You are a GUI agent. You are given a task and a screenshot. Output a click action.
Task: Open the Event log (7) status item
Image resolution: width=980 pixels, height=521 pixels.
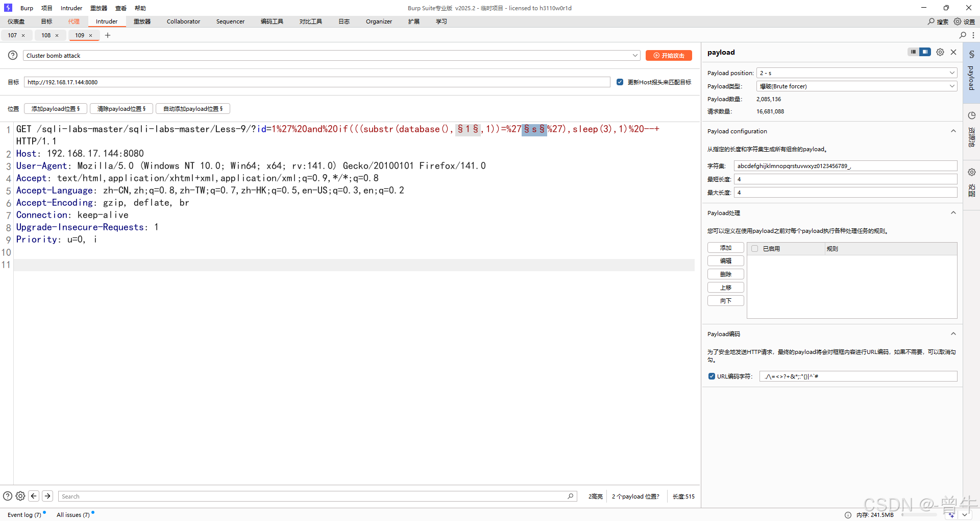pyautogui.click(x=24, y=515)
